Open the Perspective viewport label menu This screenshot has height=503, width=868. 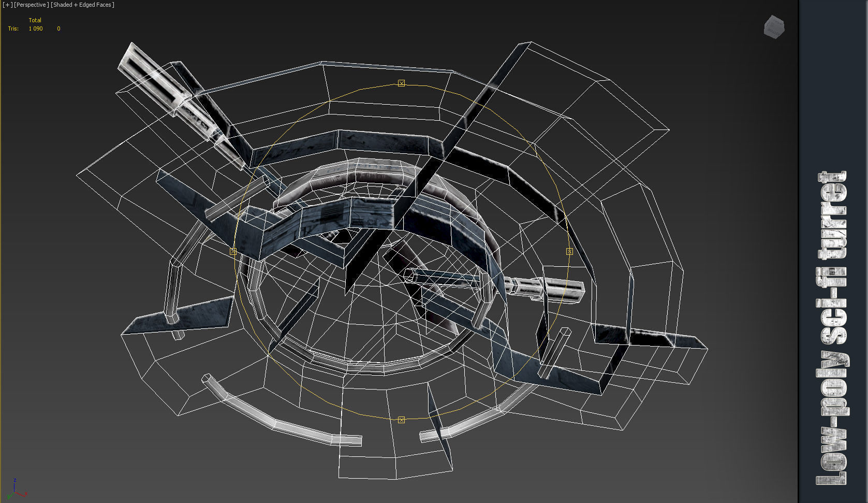click(x=31, y=5)
